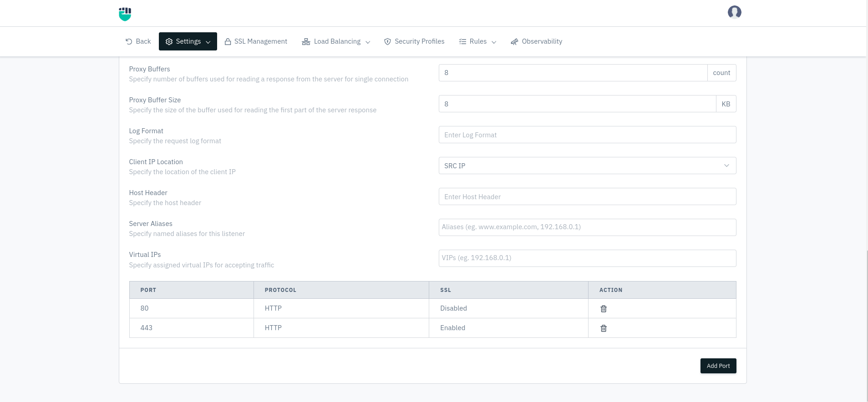
Task: Click the Disabled SSL cell
Action: (508, 308)
